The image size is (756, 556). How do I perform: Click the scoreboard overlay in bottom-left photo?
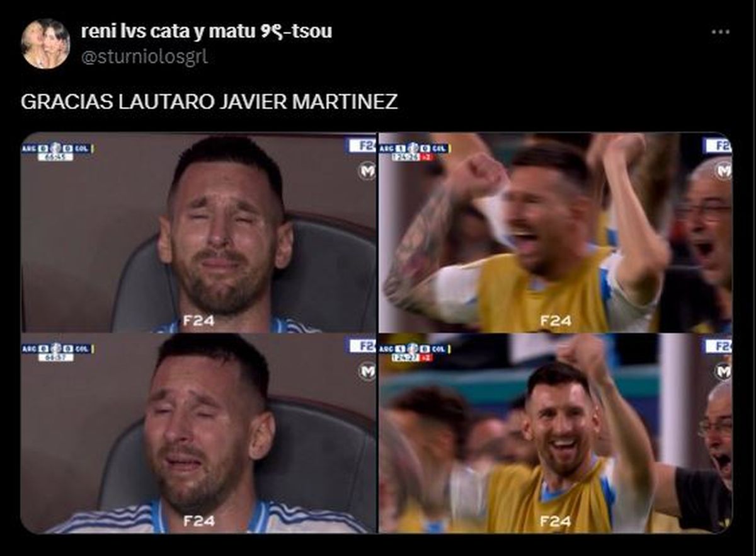point(57,352)
